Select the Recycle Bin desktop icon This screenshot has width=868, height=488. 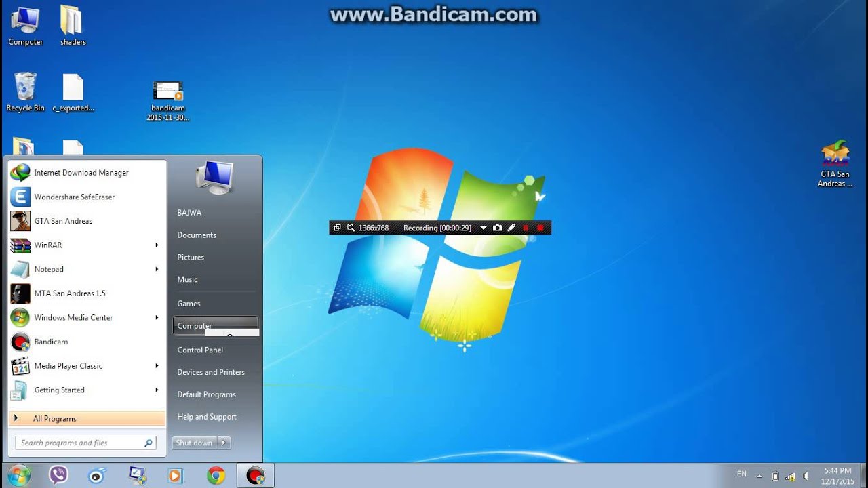click(x=26, y=93)
